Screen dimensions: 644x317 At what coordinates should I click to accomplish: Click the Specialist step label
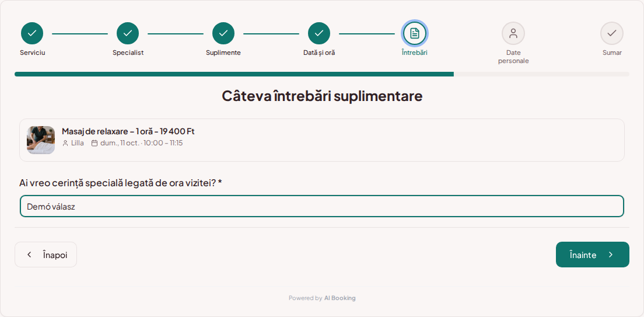click(128, 53)
